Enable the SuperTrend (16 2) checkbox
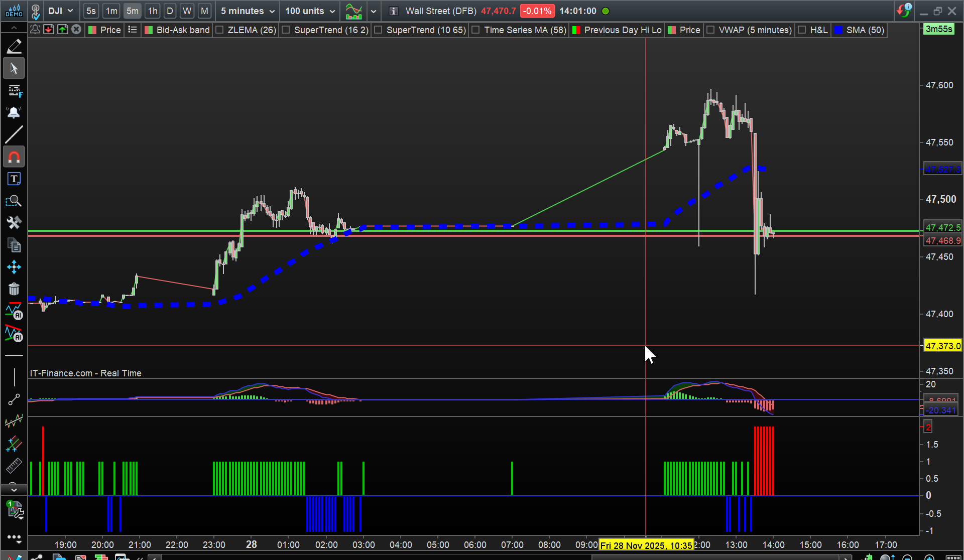Image resolution: width=964 pixels, height=560 pixels. tap(286, 30)
